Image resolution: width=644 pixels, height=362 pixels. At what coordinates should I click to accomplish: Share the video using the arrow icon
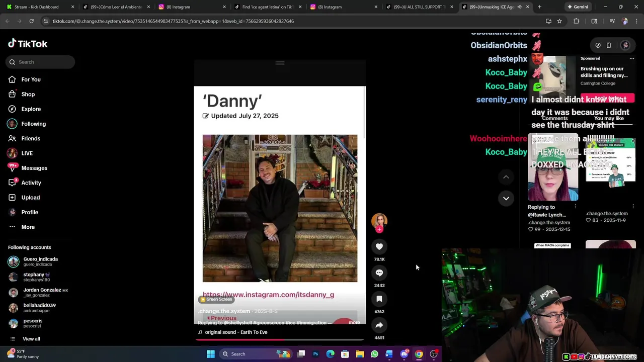(379, 325)
